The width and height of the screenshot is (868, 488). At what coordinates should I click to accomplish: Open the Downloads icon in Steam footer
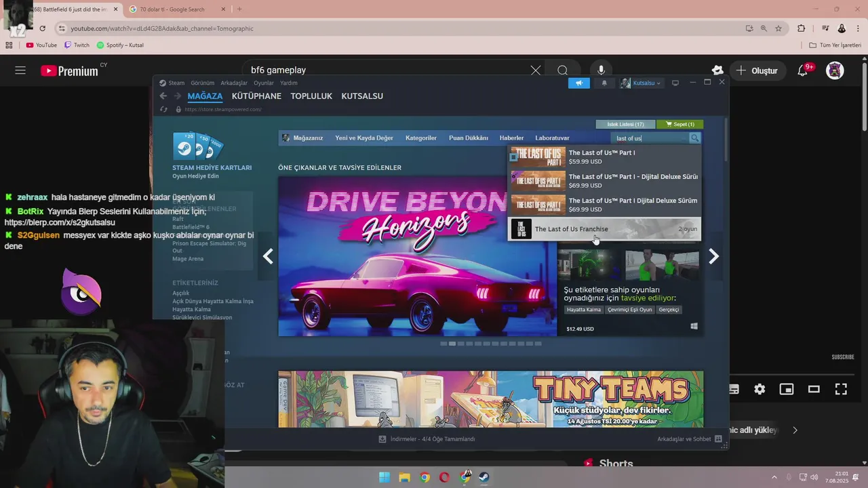(382, 439)
